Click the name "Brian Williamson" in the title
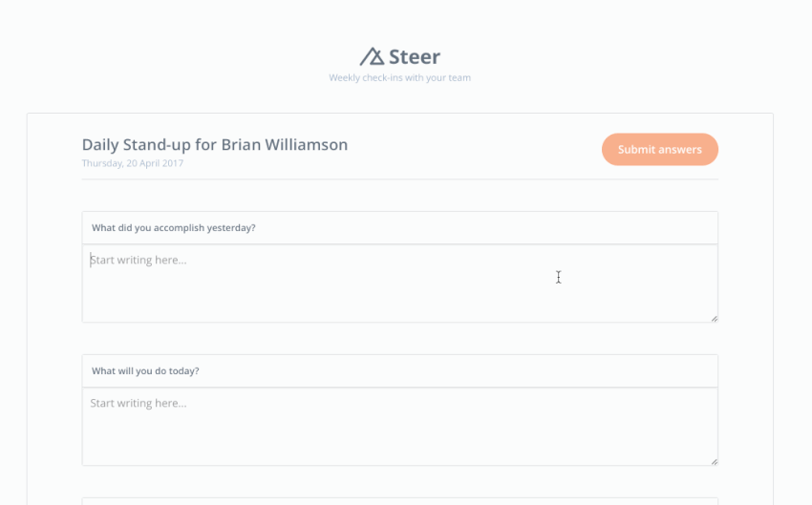The width and height of the screenshot is (812, 505). 285,145
